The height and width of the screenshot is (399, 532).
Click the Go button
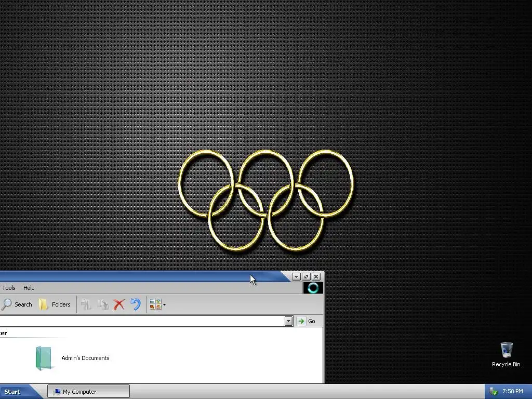pos(306,321)
